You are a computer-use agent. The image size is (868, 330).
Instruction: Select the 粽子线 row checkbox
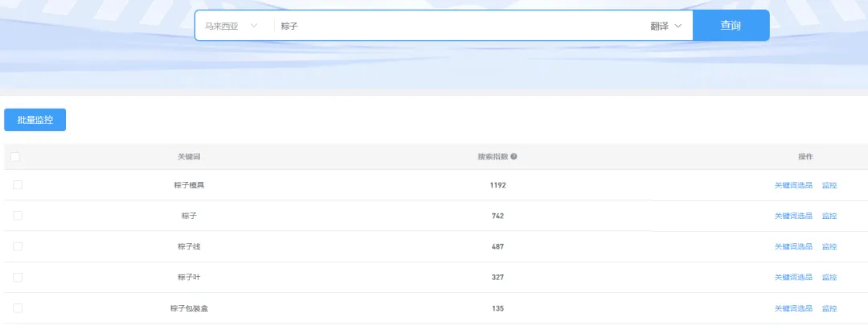(x=18, y=246)
